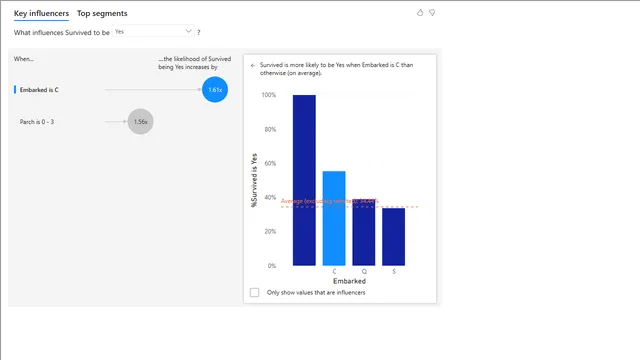This screenshot has height=360, width=640.
Task: Open the Top segments tab
Action: point(102,13)
